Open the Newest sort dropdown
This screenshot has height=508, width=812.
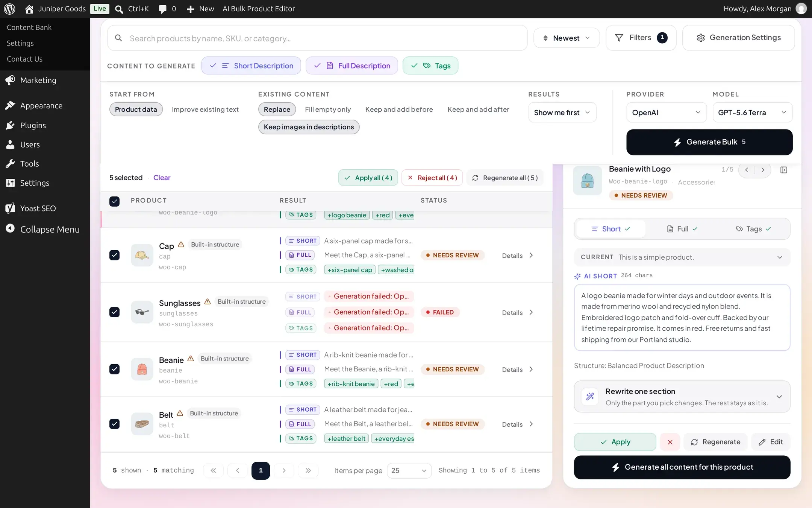coord(567,38)
